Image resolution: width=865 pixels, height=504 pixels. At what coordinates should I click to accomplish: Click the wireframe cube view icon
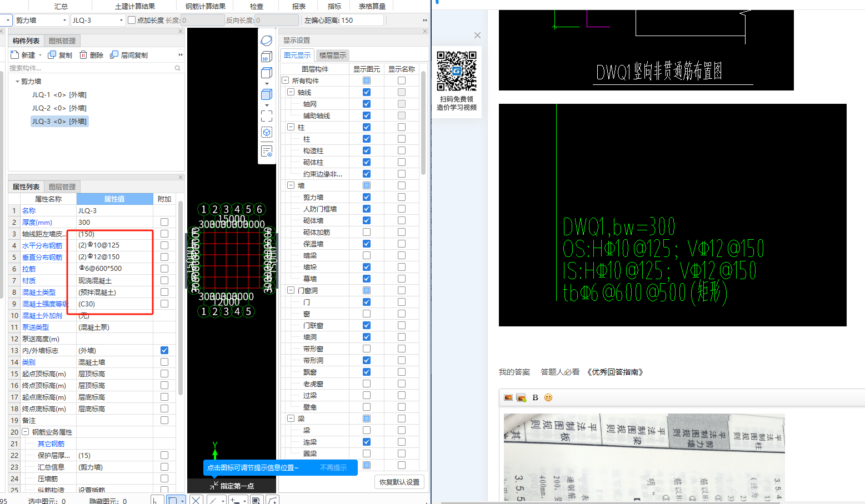pyautogui.click(x=267, y=73)
